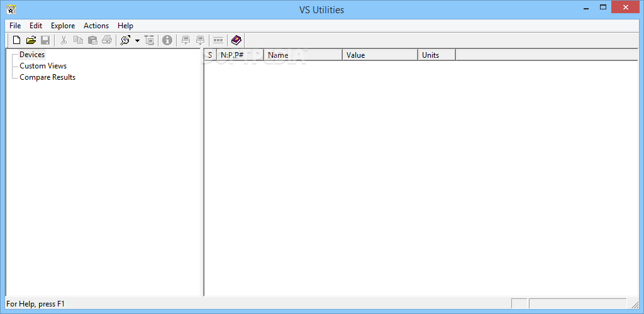Screen dimensions: 644x314
Task: Open the Help menu
Action: pyautogui.click(x=125, y=25)
